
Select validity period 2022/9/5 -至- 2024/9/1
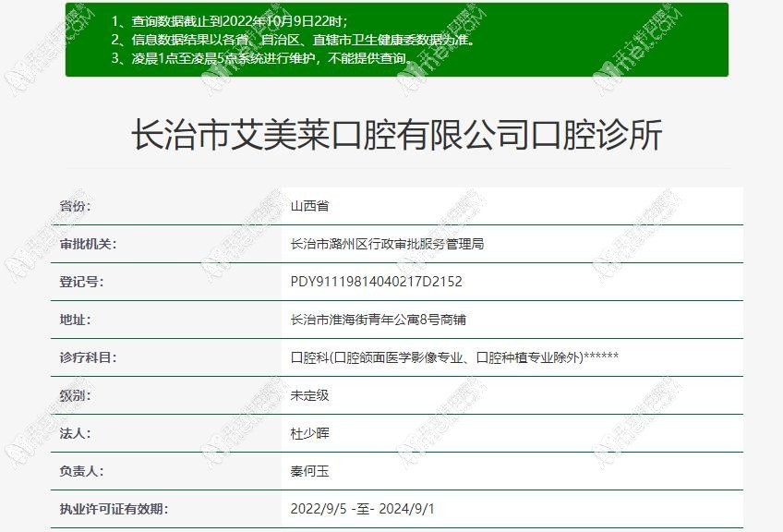tap(363, 509)
